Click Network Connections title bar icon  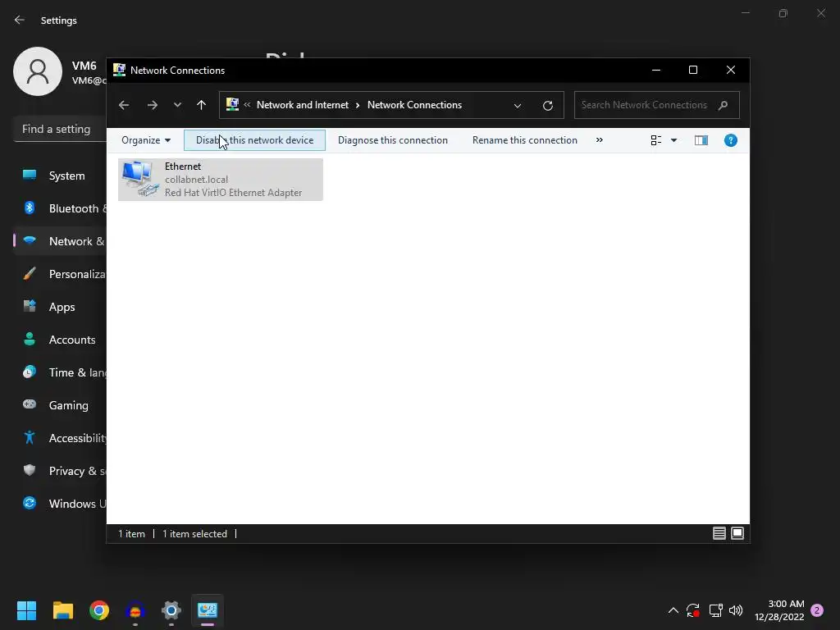120,71
